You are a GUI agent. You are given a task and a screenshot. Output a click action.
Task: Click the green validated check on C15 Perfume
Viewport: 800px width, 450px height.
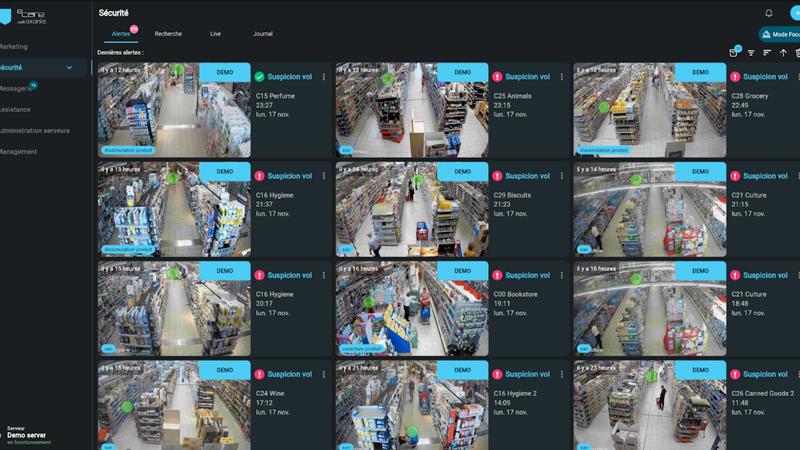click(x=259, y=77)
